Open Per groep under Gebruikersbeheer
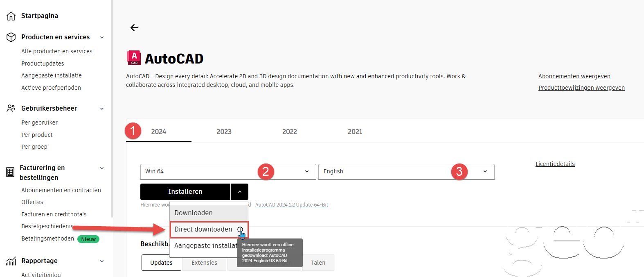 [34, 147]
